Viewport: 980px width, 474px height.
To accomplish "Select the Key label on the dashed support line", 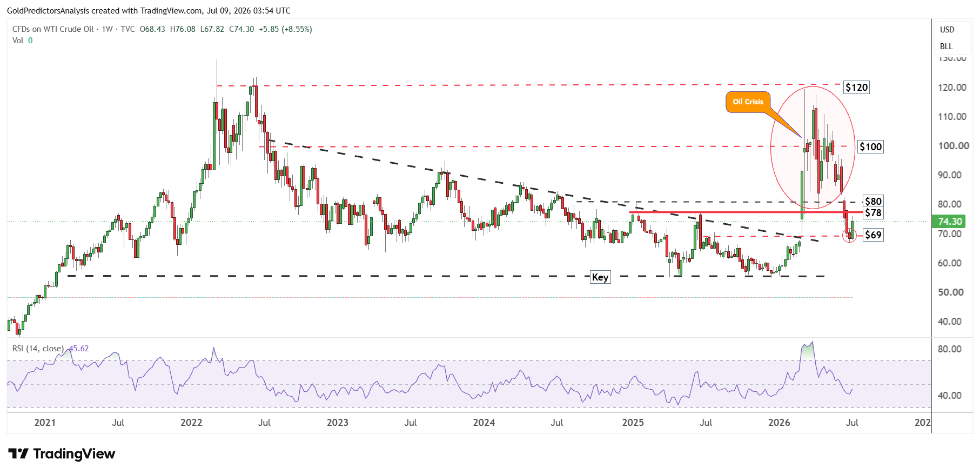I will pyautogui.click(x=600, y=277).
